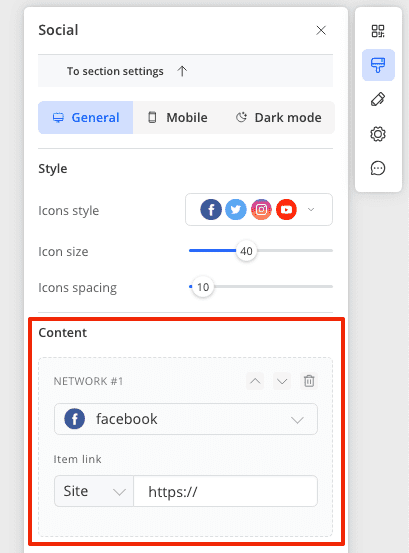Select the paint roller style icon
The width and height of the screenshot is (409, 553).
tap(378, 65)
